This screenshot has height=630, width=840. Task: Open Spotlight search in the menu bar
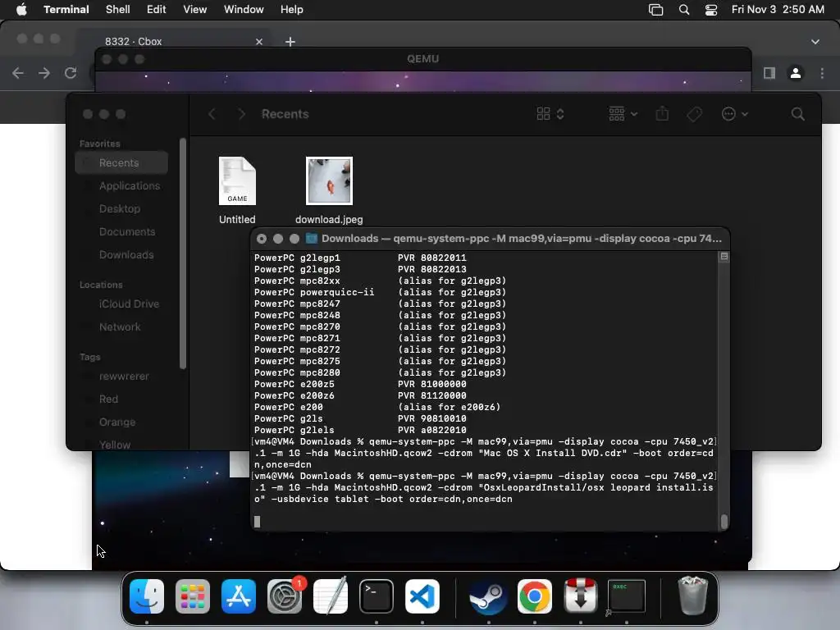(x=684, y=10)
